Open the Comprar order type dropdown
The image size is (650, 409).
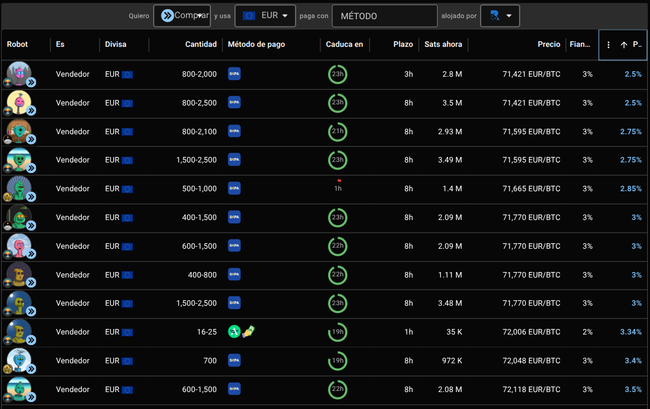[182, 16]
